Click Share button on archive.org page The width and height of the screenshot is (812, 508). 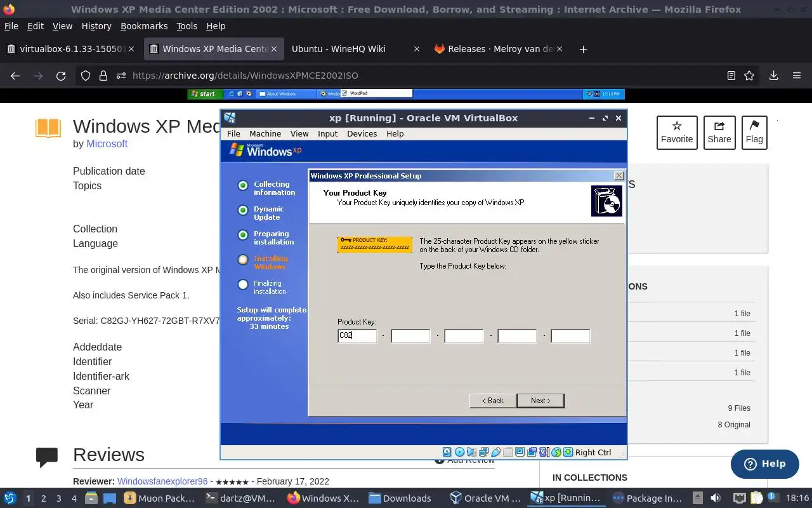click(719, 132)
